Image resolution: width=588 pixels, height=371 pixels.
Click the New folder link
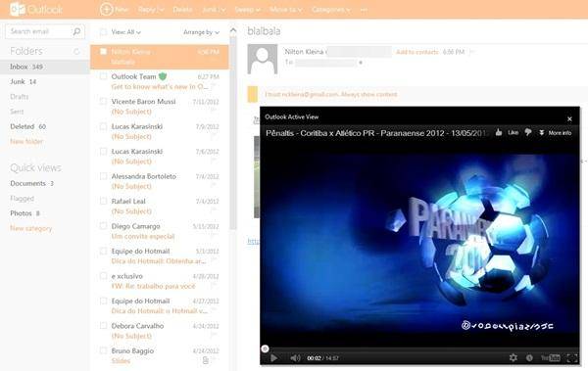(26, 141)
